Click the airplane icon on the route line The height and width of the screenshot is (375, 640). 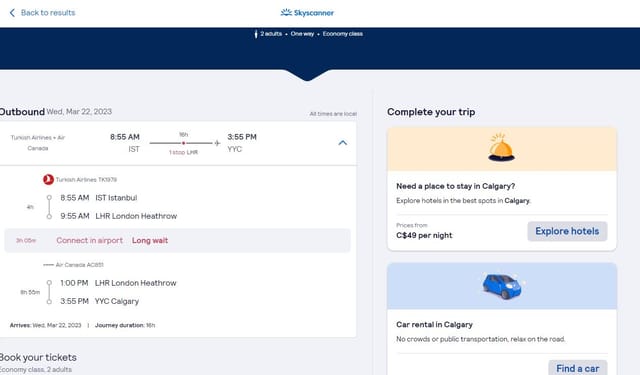217,143
